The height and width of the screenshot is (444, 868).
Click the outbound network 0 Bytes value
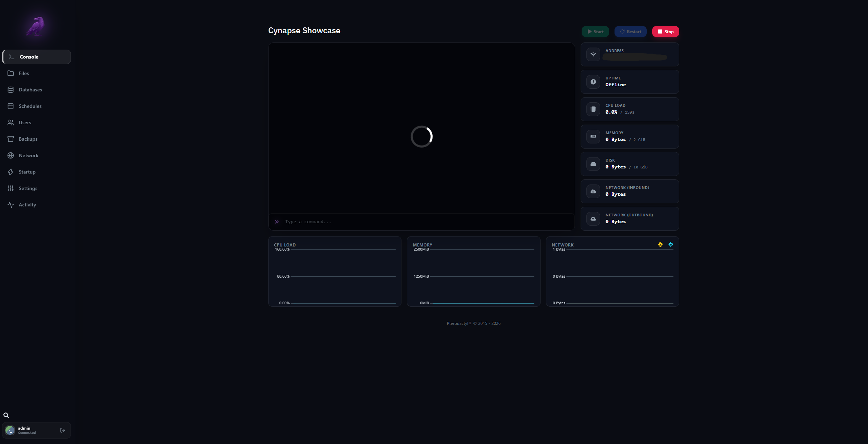coord(616,221)
